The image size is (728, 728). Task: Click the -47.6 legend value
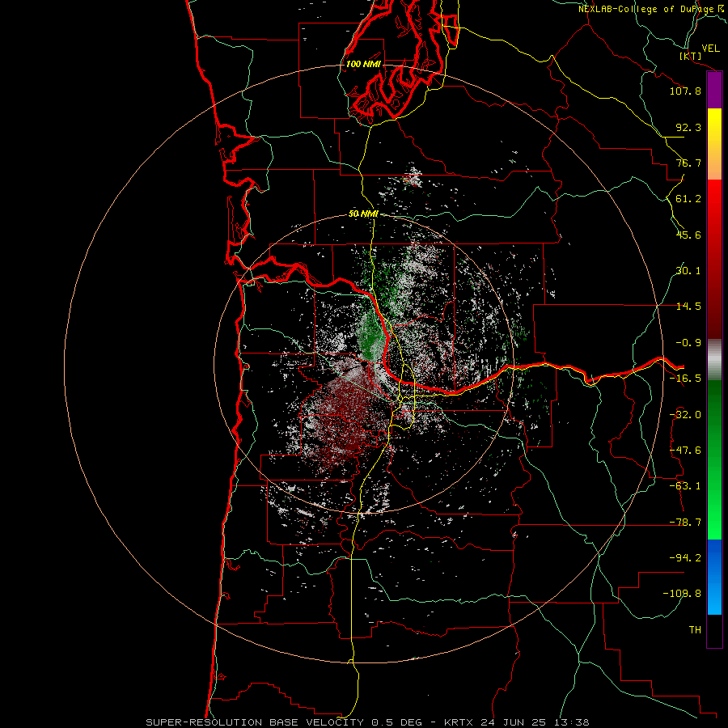pyautogui.click(x=685, y=451)
